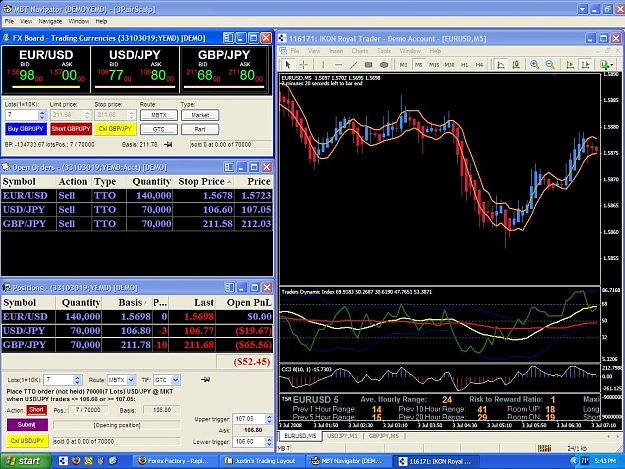Switch chart to M15 timeframe
Image resolution: width=625 pixels, height=469 pixels.
coord(434,65)
